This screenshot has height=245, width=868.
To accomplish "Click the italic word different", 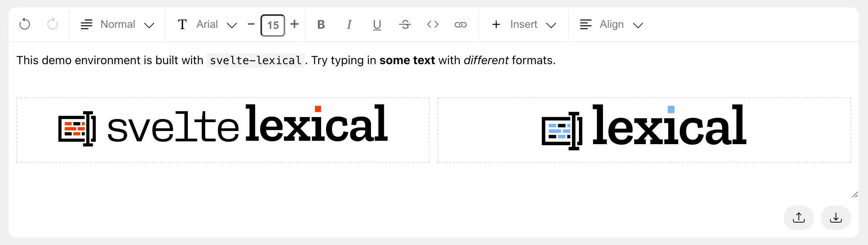I will (x=486, y=60).
